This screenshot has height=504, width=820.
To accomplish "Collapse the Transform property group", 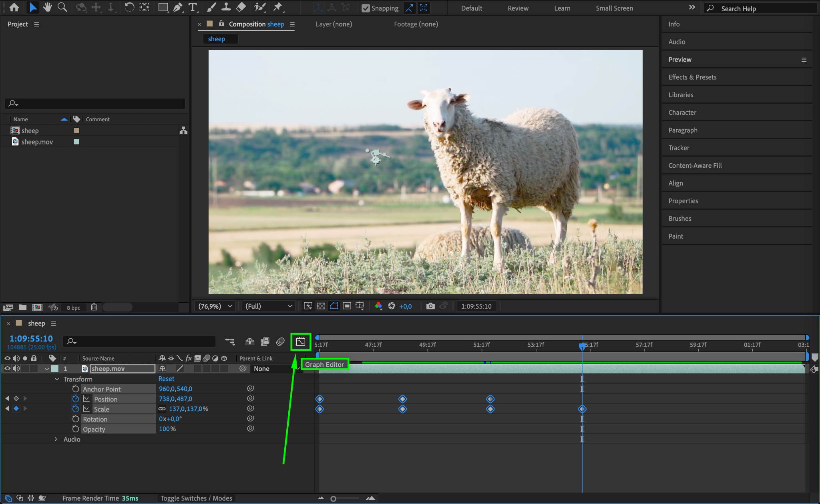I will pyautogui.click(x=57, y=379).
